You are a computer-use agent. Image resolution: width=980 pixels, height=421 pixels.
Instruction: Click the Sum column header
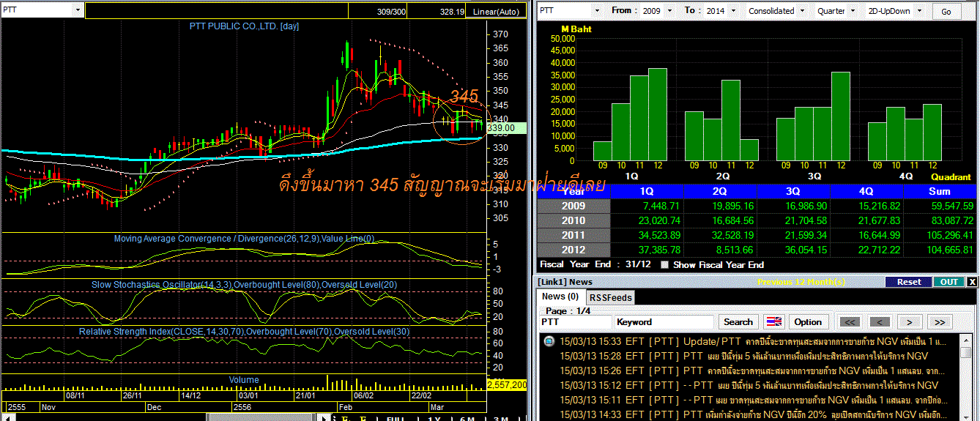click(940, 190)
